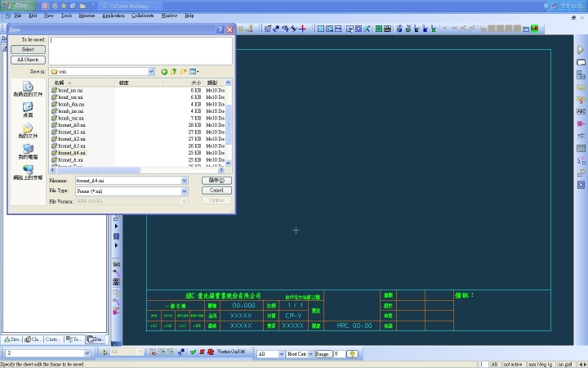The width and height of the screenshot is (588, 368).
Task: Switch to the Structure browser tab
Action: pyautogui.click(x=12, y=339)
